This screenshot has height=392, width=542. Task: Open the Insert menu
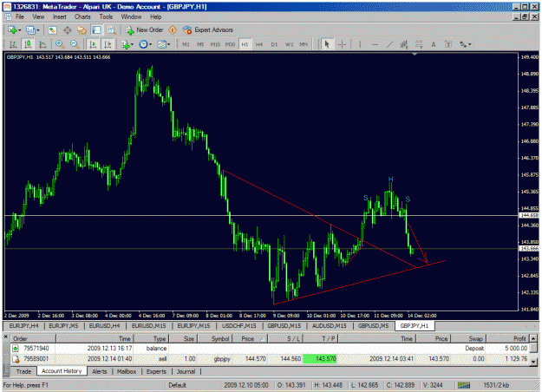click(60, 16)
